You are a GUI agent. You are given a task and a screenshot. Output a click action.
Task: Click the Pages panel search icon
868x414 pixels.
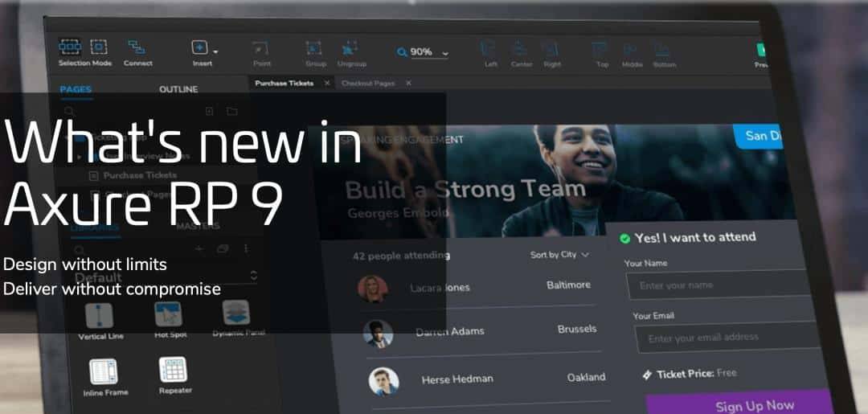coord(69,111)
